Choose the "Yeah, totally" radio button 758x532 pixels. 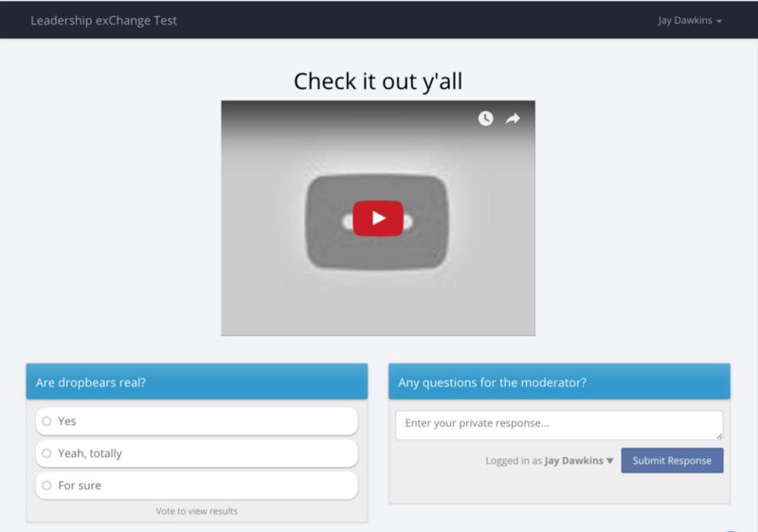coord(46,453)
